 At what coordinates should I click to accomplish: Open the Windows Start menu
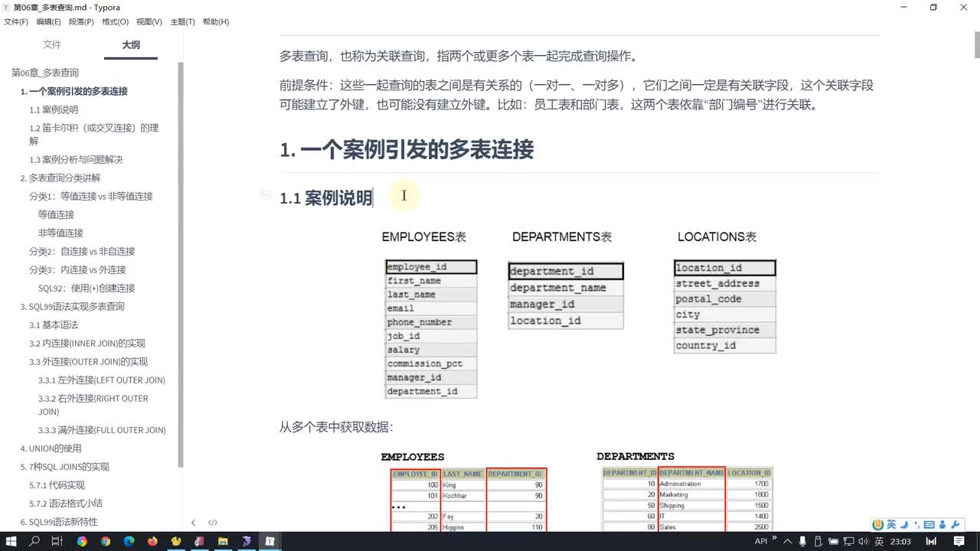11,541
